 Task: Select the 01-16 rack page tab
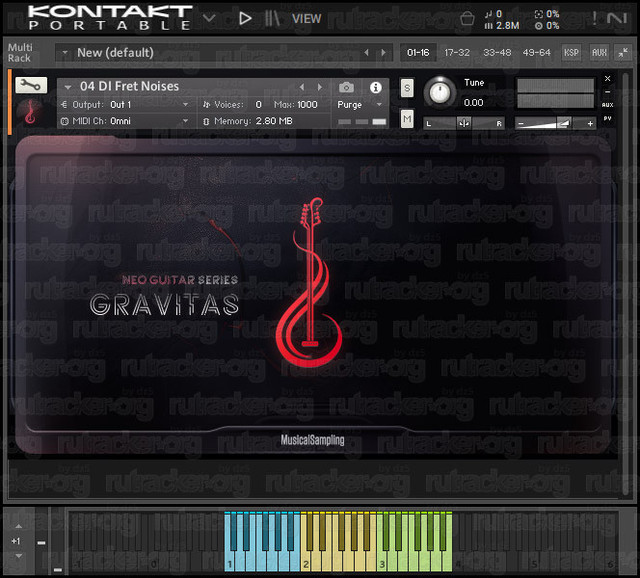418,53
